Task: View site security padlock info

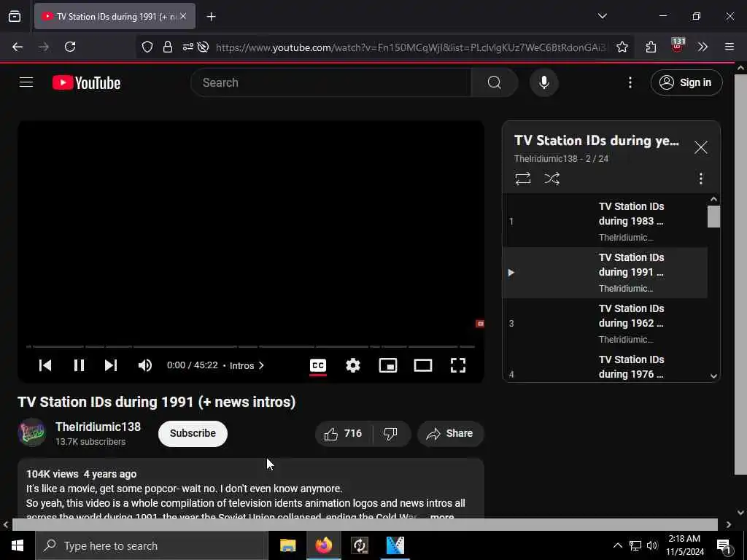Action: pos(167,47)
